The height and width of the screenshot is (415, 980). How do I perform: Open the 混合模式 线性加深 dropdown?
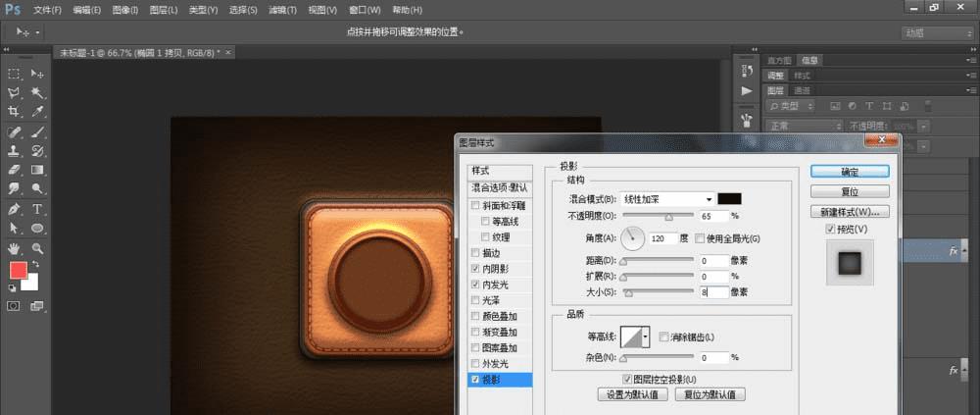tap(667, 199)
